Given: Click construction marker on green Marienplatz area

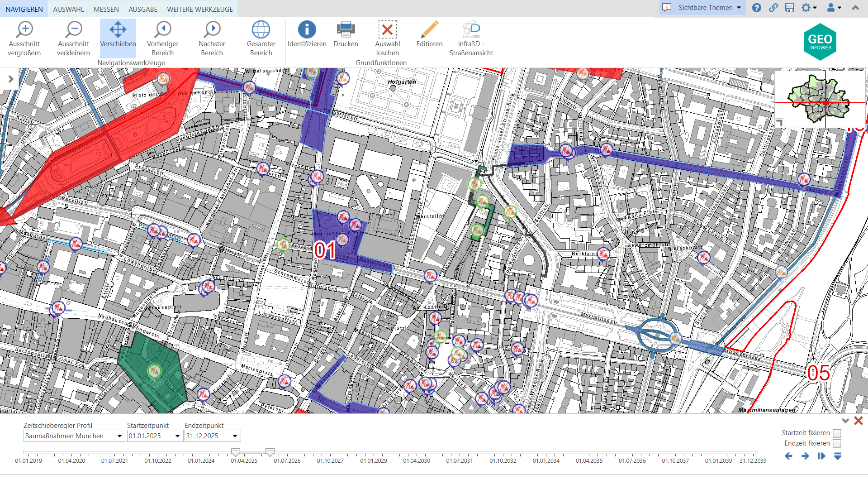Looking at the screenshot, I should pyautogui.click(x=155, y=371).
